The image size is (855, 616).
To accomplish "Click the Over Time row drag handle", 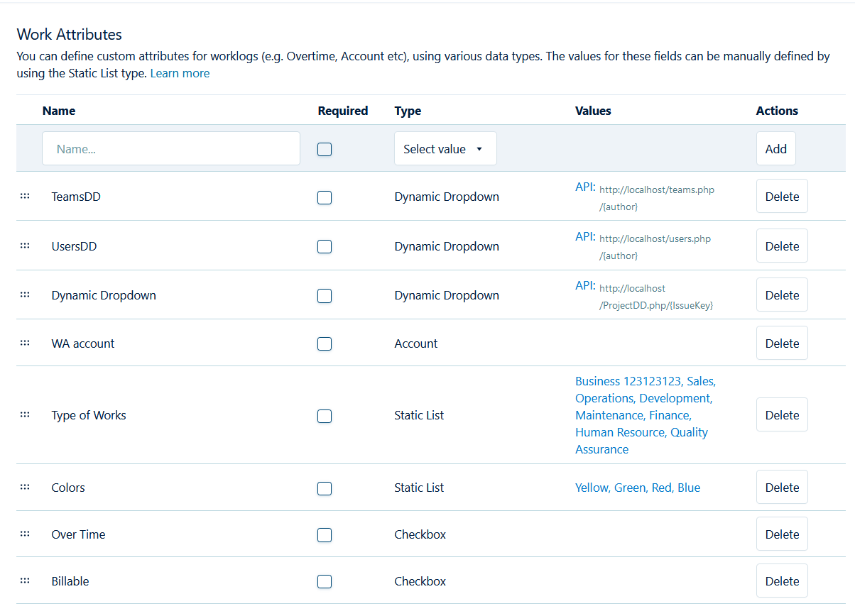I will [x=25, y=534].
